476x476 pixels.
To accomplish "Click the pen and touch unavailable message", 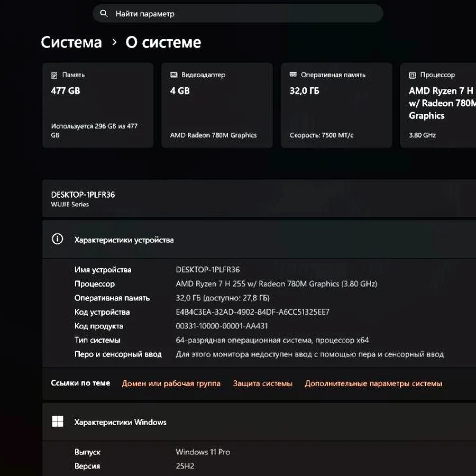I will [x=309, y=354].
